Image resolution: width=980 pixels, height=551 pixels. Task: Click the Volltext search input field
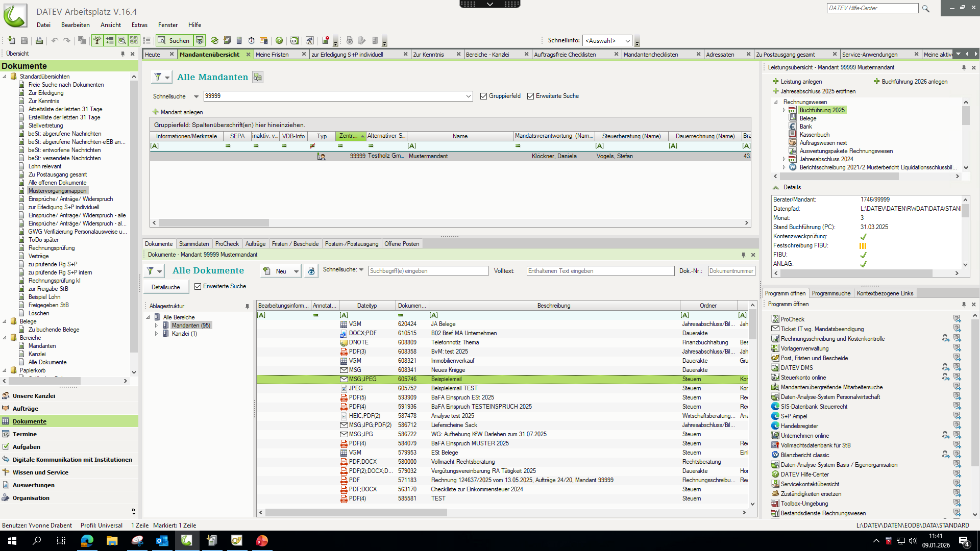(600, 271)
